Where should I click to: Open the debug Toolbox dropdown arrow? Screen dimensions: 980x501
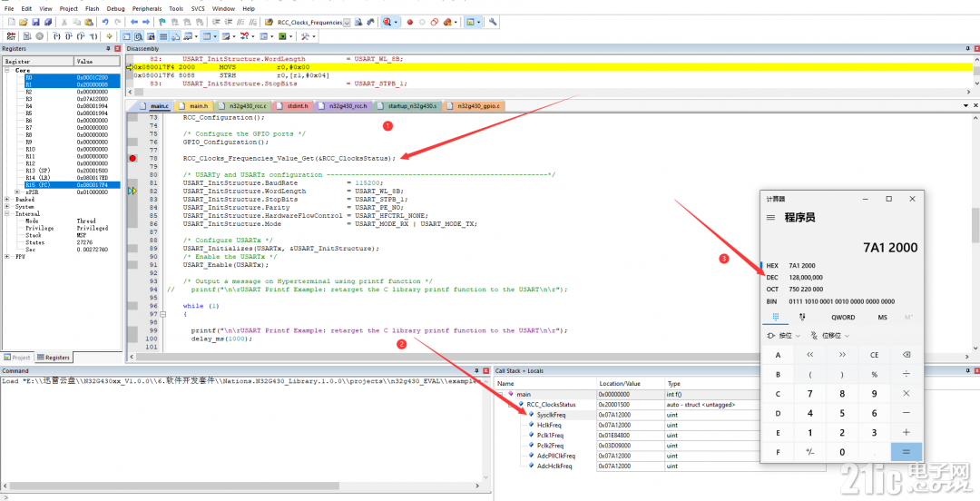point(314,36)
